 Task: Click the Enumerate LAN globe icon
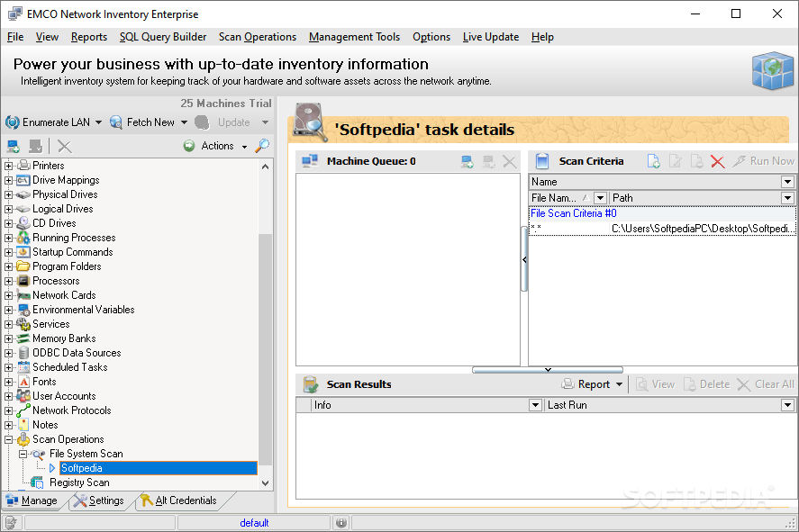point(13,122)
